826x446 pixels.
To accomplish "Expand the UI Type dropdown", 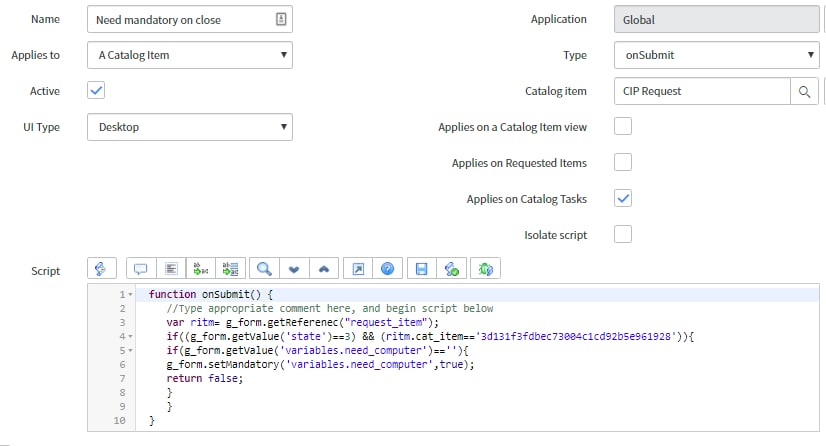I will pos(189,127).
